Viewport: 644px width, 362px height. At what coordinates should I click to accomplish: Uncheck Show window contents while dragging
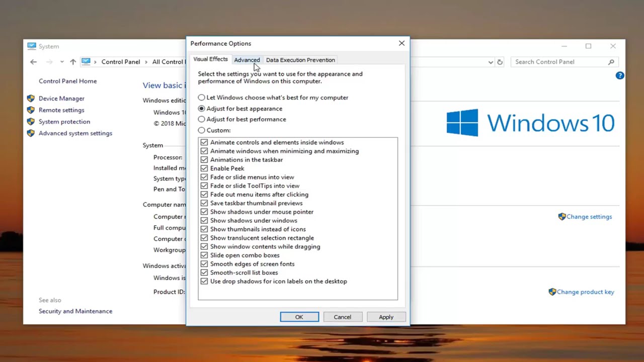tap(204, 246)
